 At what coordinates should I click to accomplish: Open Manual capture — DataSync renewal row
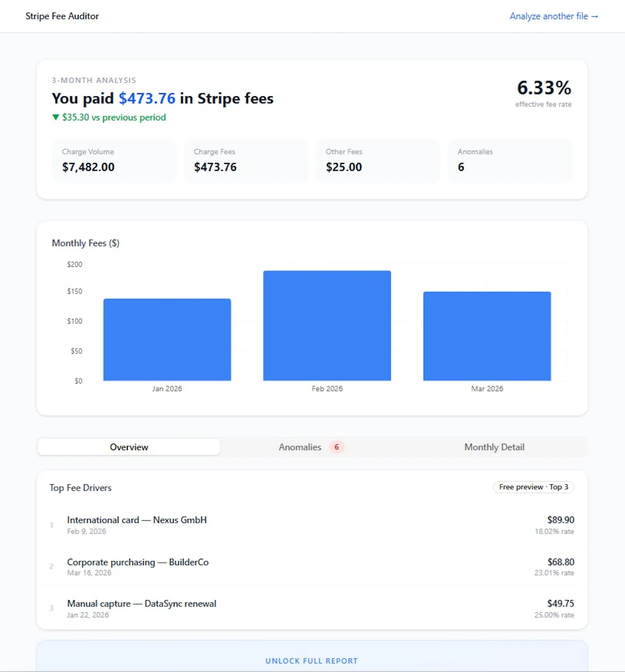click(x=312, y=608)
